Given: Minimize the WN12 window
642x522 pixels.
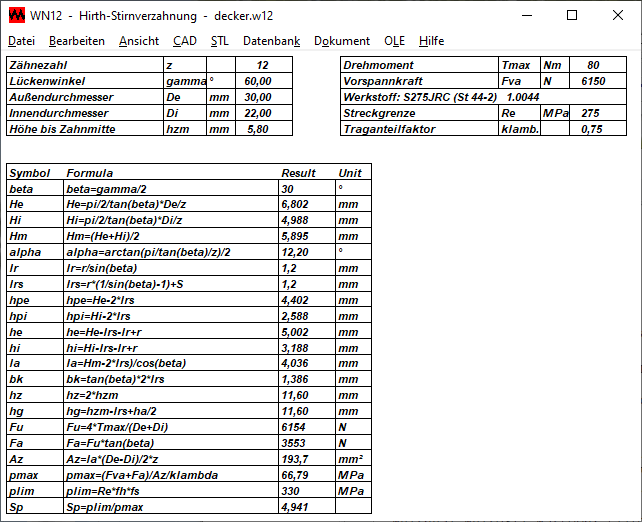Looking at the screenshot, I should coord(526,16).
